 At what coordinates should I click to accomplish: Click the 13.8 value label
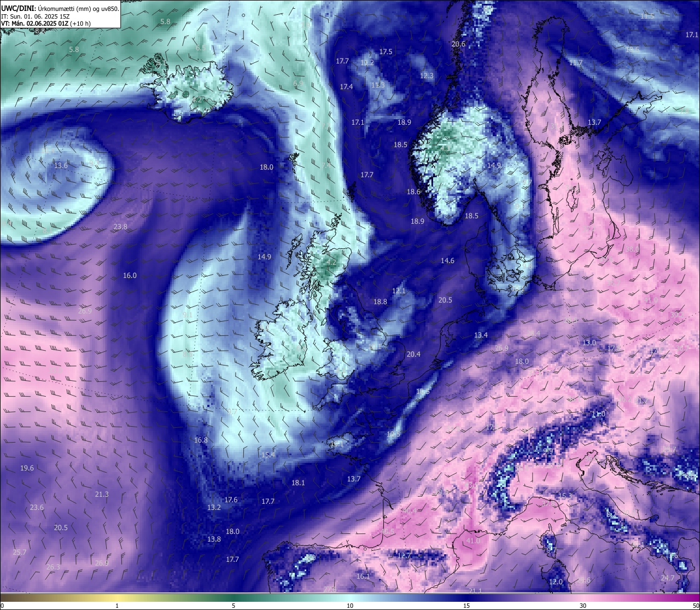click(x=214, y=539)
